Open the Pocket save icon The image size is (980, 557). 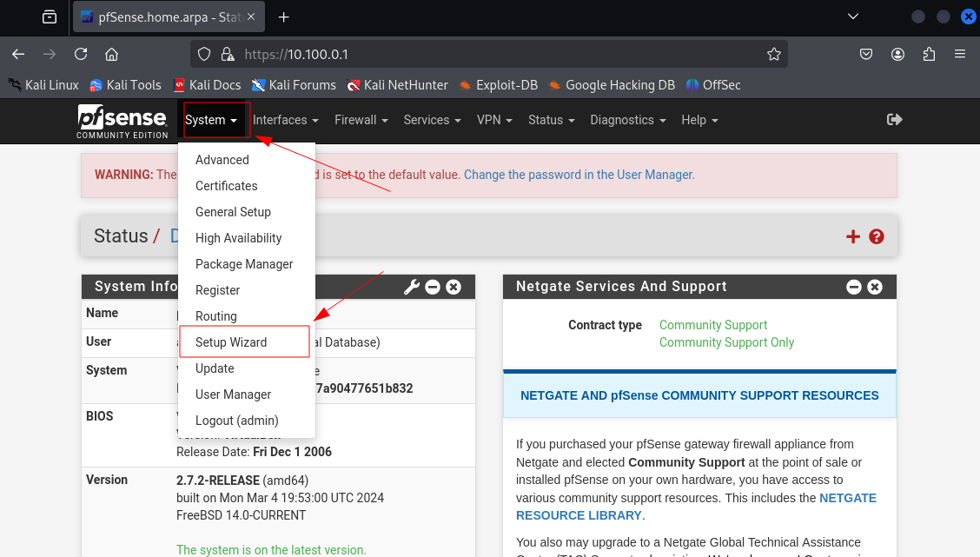tap(866, 55)
